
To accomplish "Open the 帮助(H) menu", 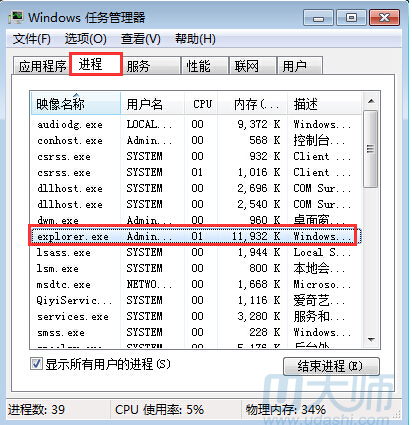I will [x=195, y=39].
